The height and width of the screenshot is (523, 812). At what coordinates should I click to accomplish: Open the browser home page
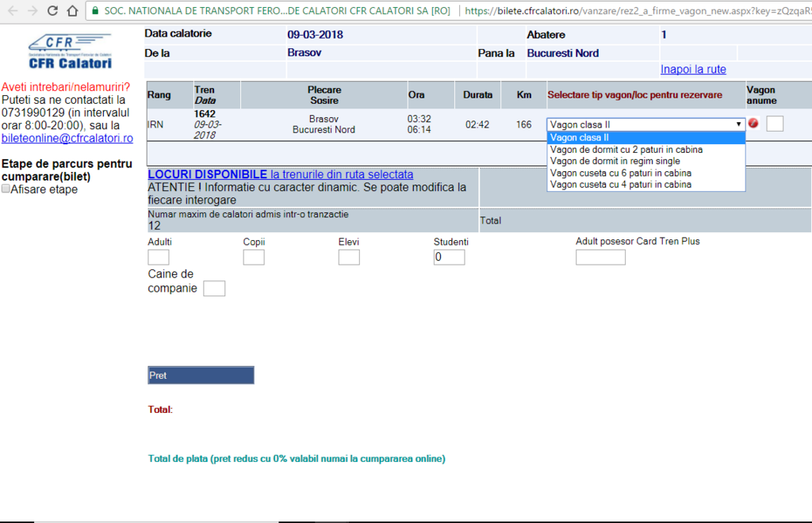pos(72,10)
